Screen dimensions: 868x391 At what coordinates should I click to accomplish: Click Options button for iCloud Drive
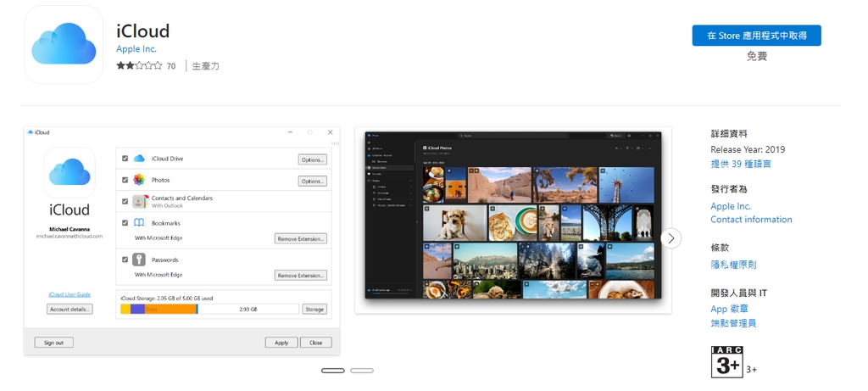coord(312,159)
